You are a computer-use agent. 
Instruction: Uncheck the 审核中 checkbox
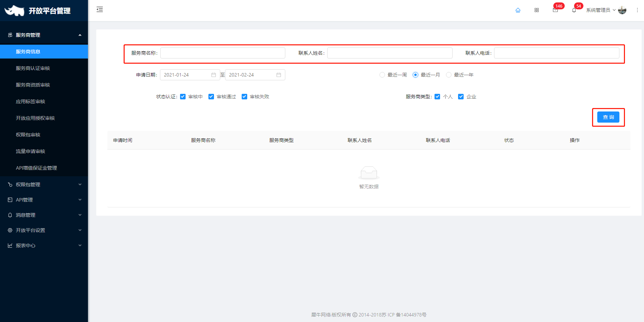click(x=183, y=97)
